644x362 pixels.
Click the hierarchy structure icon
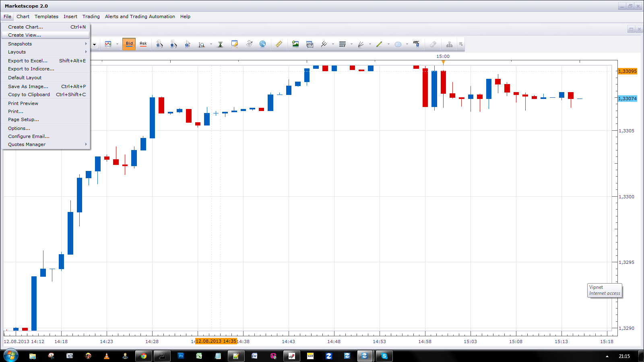point(449,44)
